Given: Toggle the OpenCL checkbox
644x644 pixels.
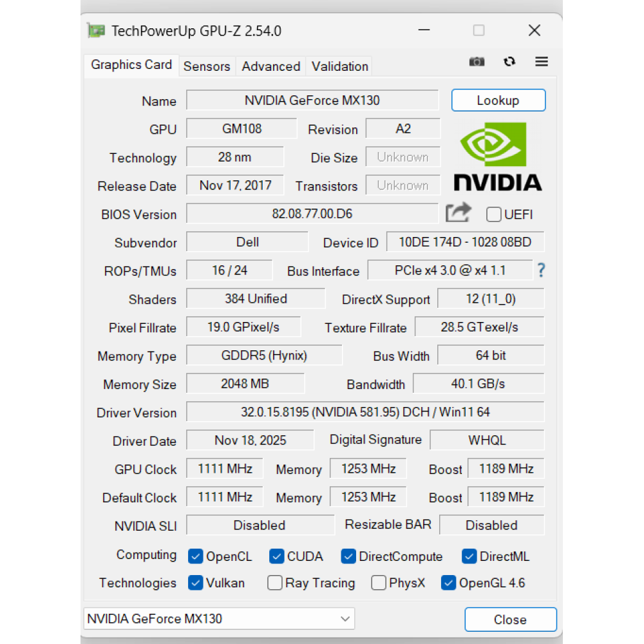Looking at the screenshot, I should (x=196, y=556).
